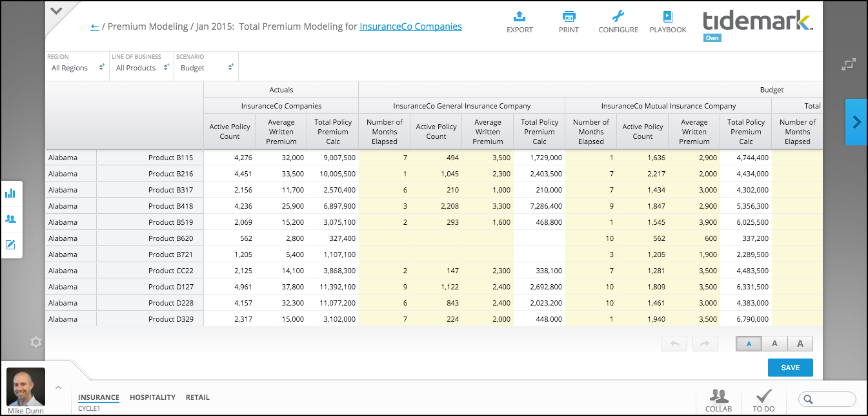
Task: Open the blue right-side panel arrow
Action: tap(856, 122)
